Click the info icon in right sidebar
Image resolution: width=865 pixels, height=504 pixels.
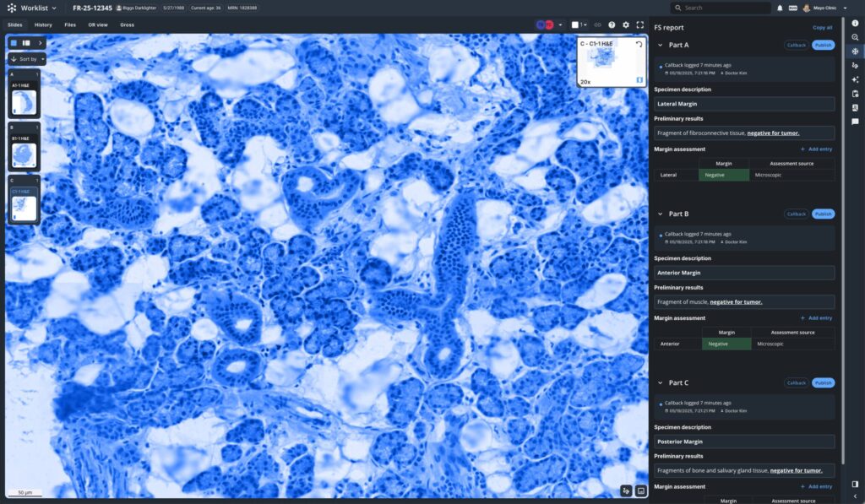pyautogui.click(x=855, y=23)
